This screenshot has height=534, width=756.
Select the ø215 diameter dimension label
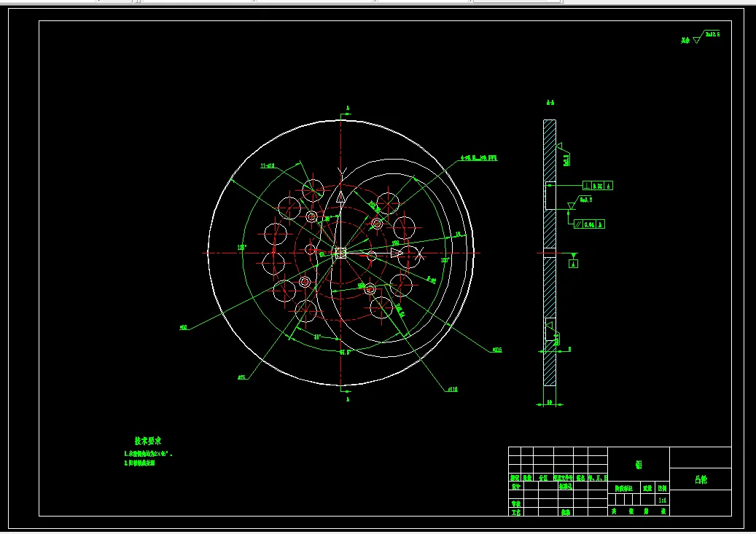[497, 350]
